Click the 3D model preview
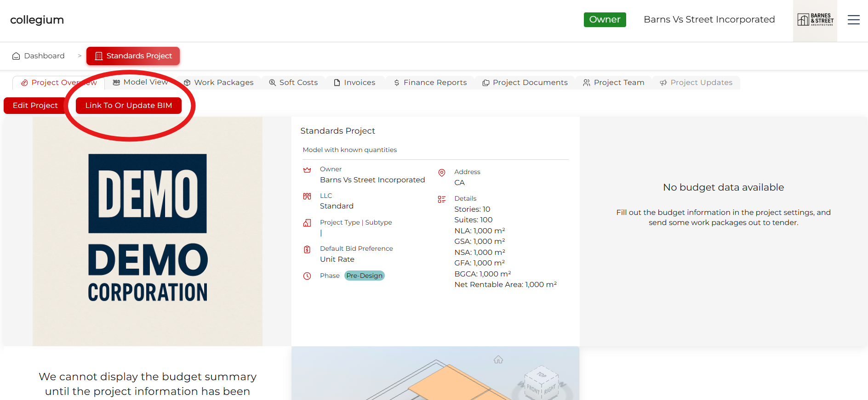868x400 pixels. pyautogui.click(x=435, y=373)
